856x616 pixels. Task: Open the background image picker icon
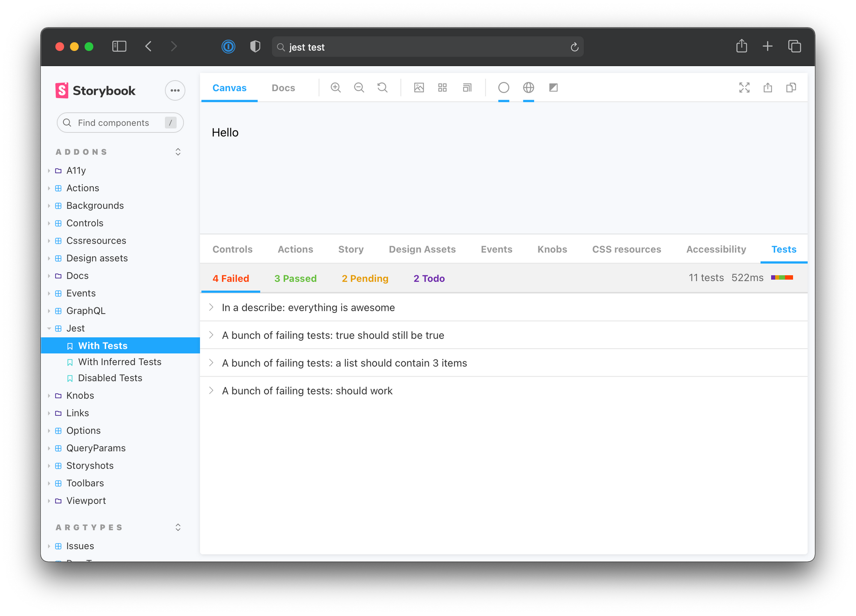tap(419, 88)
